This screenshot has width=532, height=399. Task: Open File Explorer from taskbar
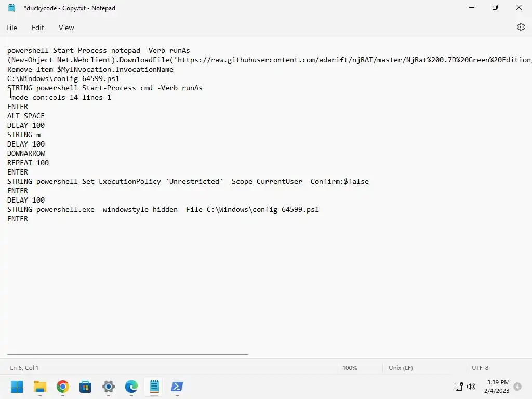[39, 387]
